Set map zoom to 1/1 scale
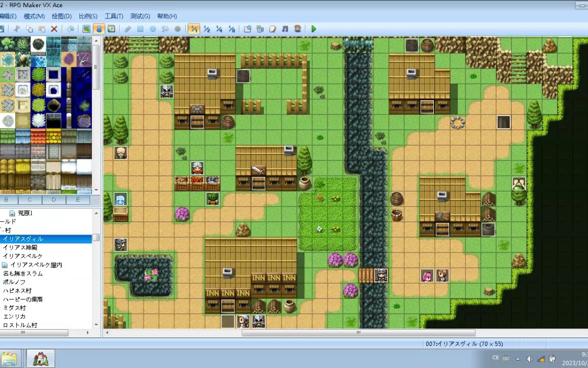Screen dimensions: 588x368 [194, 29]
